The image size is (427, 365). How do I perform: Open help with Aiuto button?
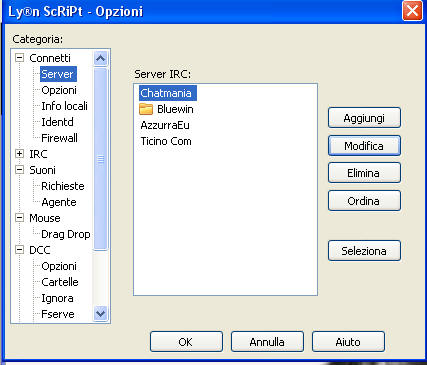[x=348, y=342]
